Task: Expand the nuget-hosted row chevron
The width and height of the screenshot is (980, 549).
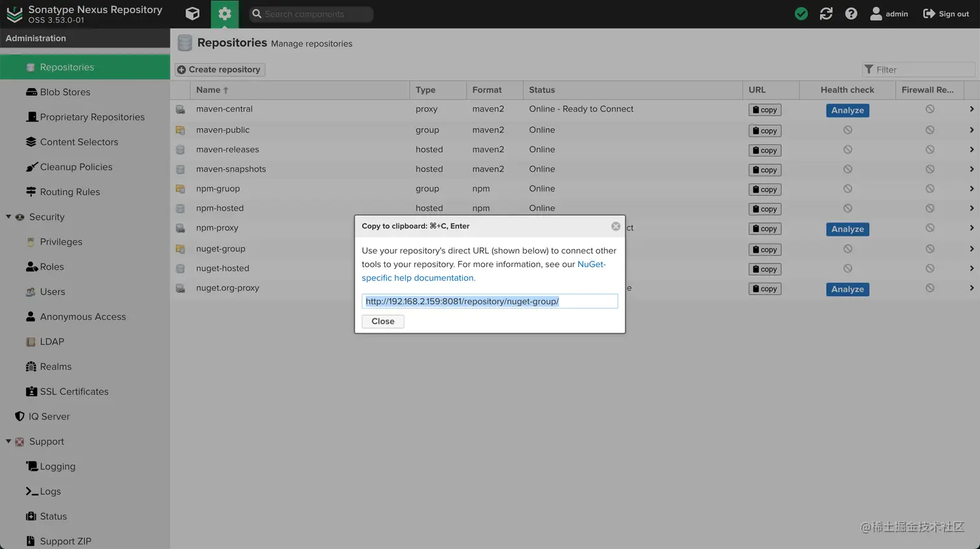Action: (x=971, y=268)
